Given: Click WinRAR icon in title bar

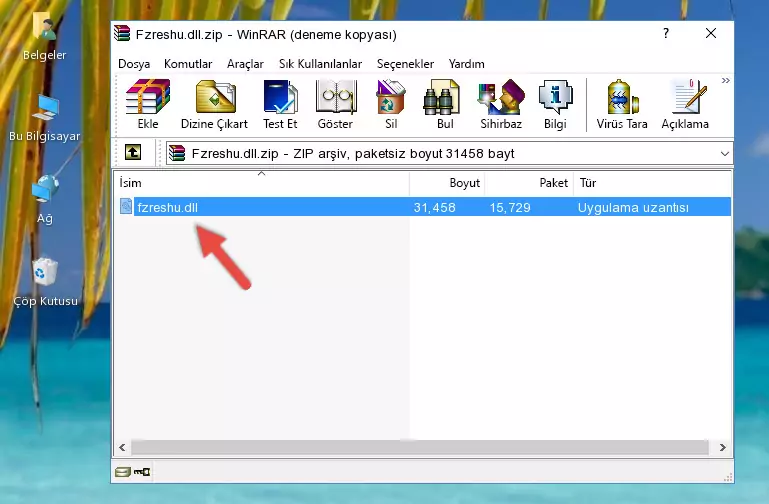Looking at the screenshot, I should pos(122,34).
